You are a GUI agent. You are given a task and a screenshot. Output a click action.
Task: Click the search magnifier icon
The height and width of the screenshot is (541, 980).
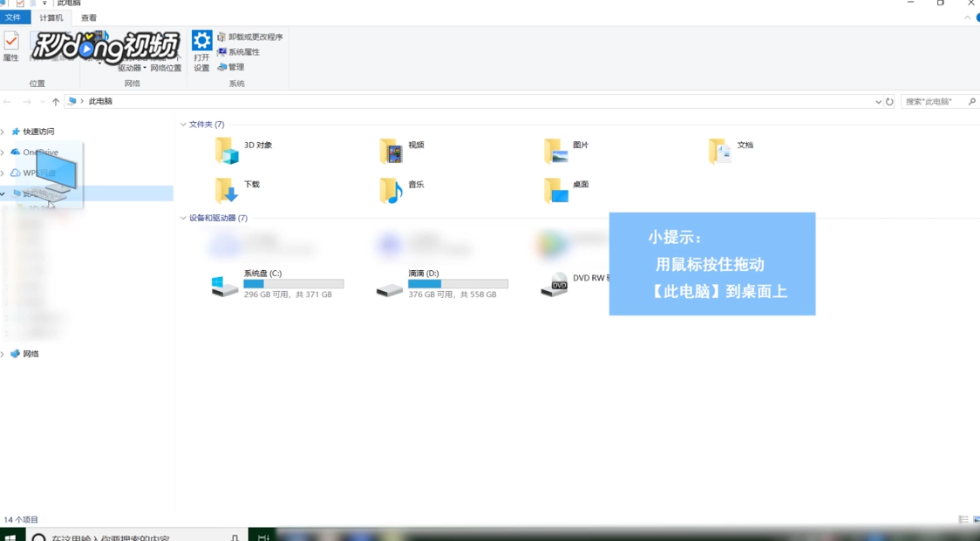(x=972, y=101)
